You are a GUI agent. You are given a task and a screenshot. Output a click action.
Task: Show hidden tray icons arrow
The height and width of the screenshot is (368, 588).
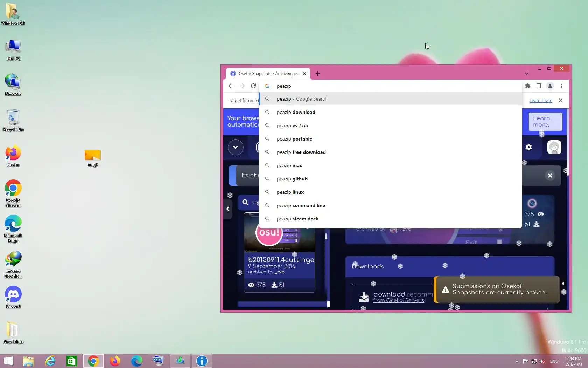pos(517,361)
